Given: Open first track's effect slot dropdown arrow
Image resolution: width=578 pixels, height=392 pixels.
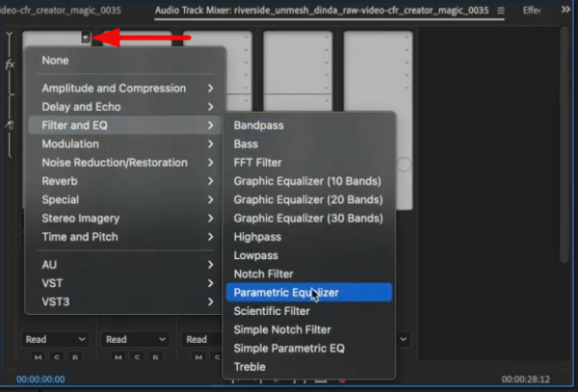Looking at the screenshot, I should click(x=86, y=38).
